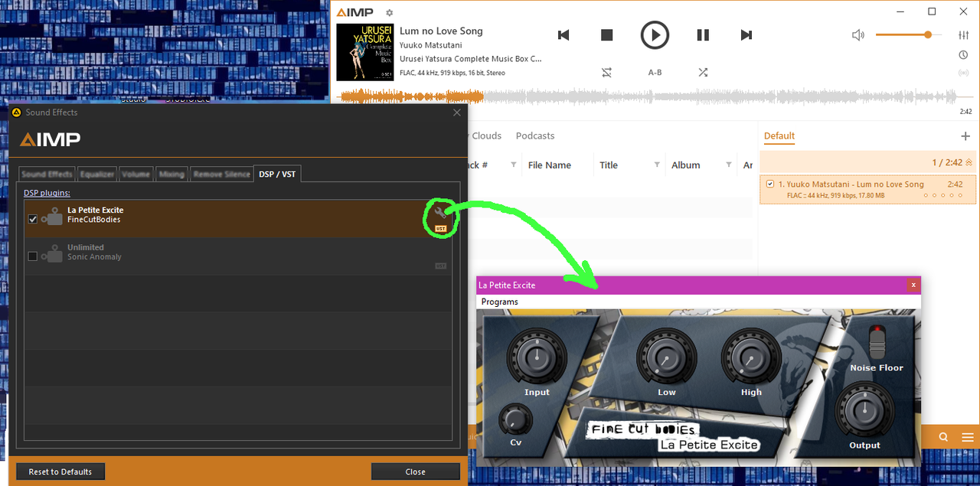Viewport: 980px width, 486px height.
Task: Click Reset to Defaults button
Action: click(x=60, y=471)
